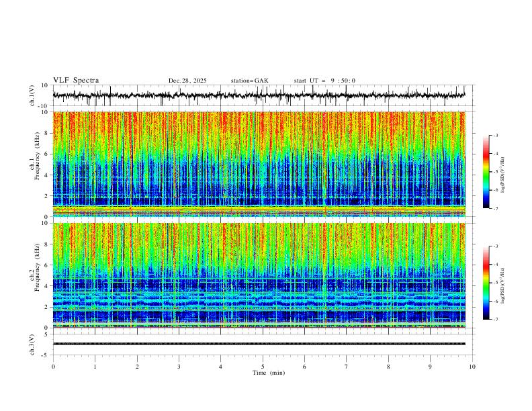The image size is (532, 411).
Task: Click the "VLF Spectra" plot title
Action: pyautogui.click(x=76, y=81)
